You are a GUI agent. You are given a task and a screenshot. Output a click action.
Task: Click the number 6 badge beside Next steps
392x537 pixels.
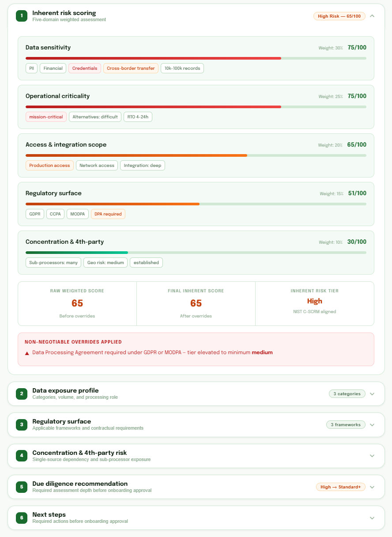pos(21,518)
